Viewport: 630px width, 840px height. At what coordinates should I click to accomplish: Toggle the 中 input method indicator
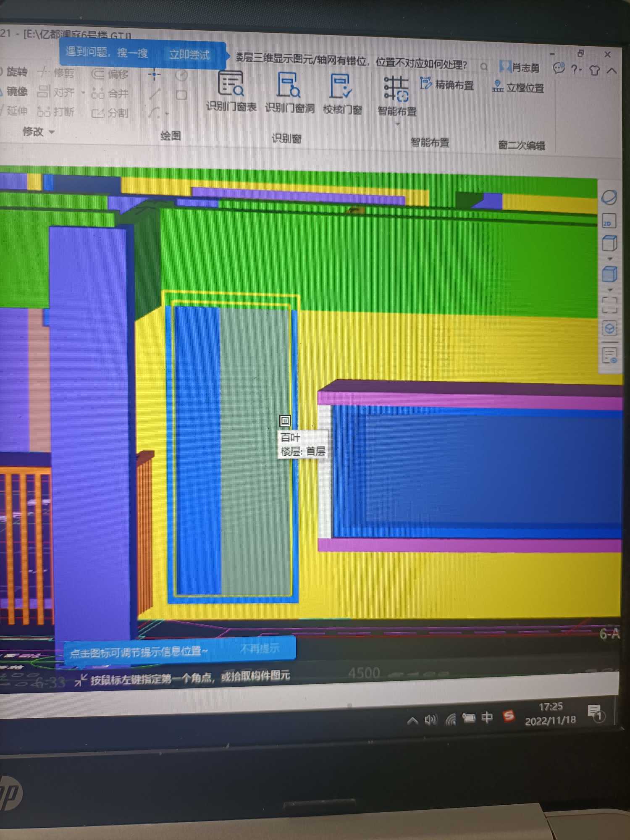487,717
